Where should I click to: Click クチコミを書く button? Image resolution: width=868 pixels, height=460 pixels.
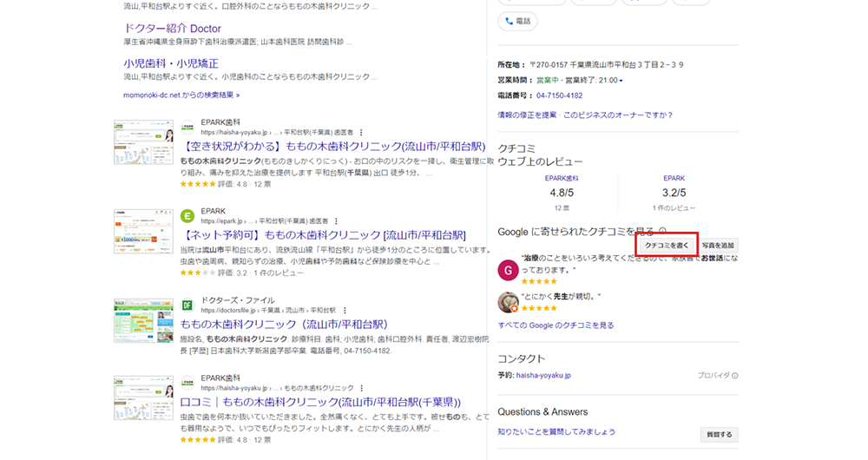[667, 246]
